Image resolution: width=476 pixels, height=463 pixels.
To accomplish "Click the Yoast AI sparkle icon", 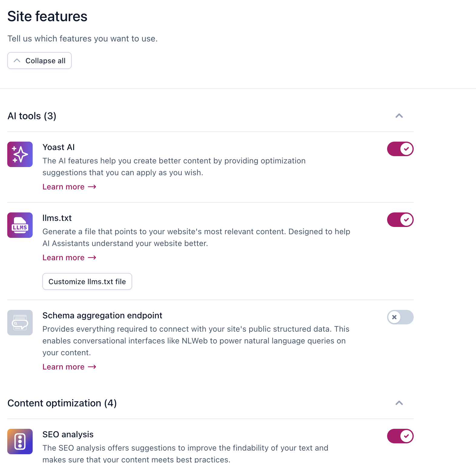I will pos(20,154).
